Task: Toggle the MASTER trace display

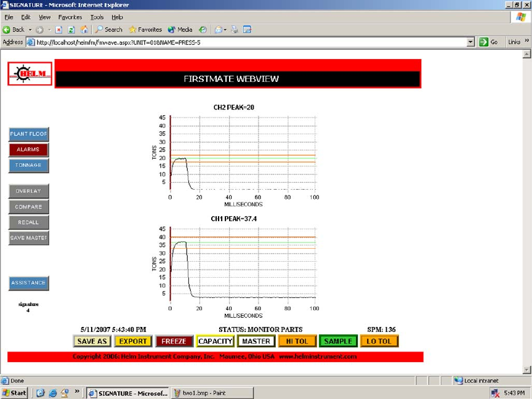Action: [x=256, y=341]
